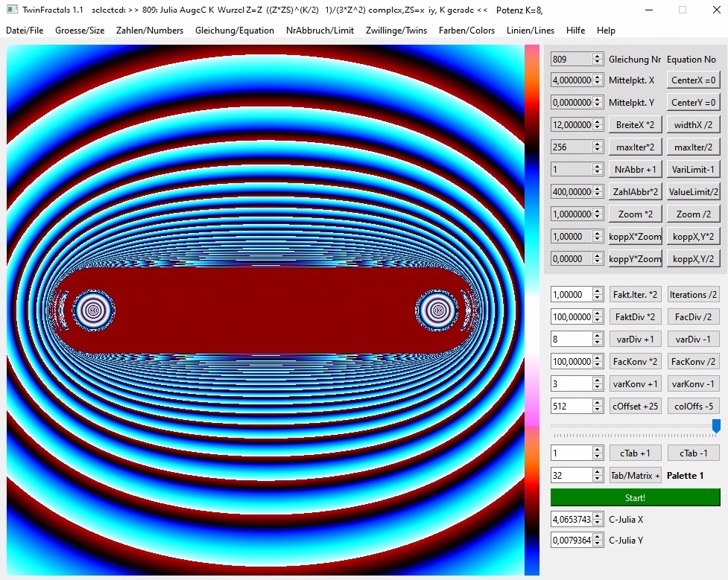
Task: Open the Datei/File menu
Action: (25, 31)
